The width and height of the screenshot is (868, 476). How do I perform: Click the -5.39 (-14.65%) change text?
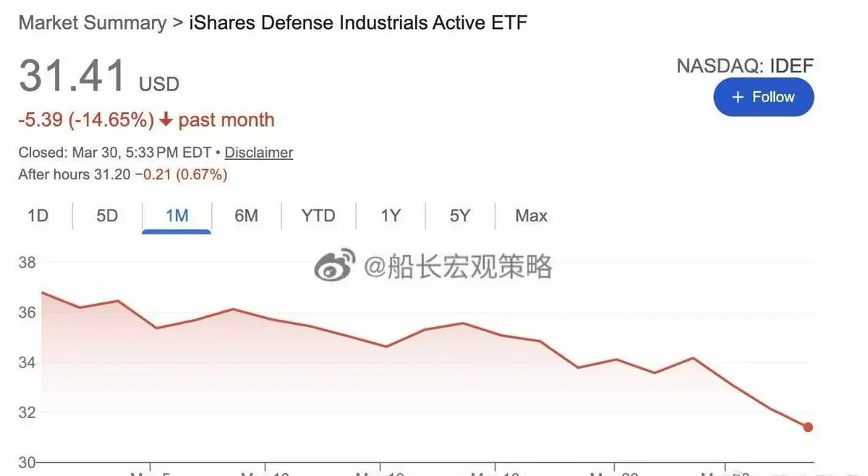(x=86, y=120)
